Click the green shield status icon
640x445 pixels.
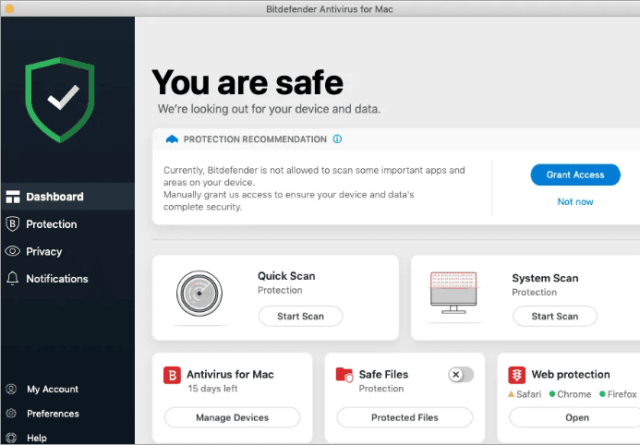coord(60,100)
